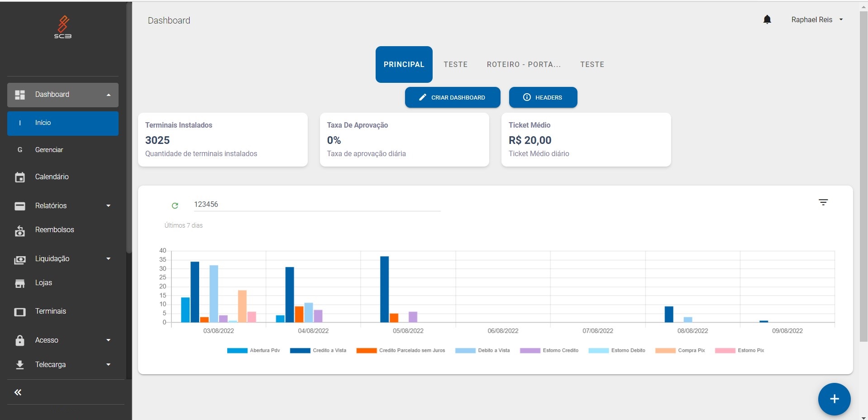Expand the Liquidação sidebar menu
Viewport: 868px width, 420px height.
tap(63, 259)
